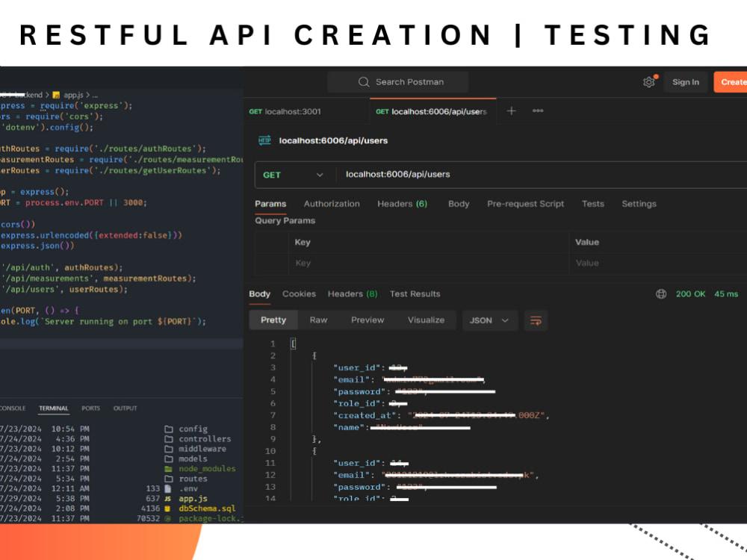This screenshot has width=747, height=560.
Task: Add a new request tab with plus icon
Action: click(511, 111)
